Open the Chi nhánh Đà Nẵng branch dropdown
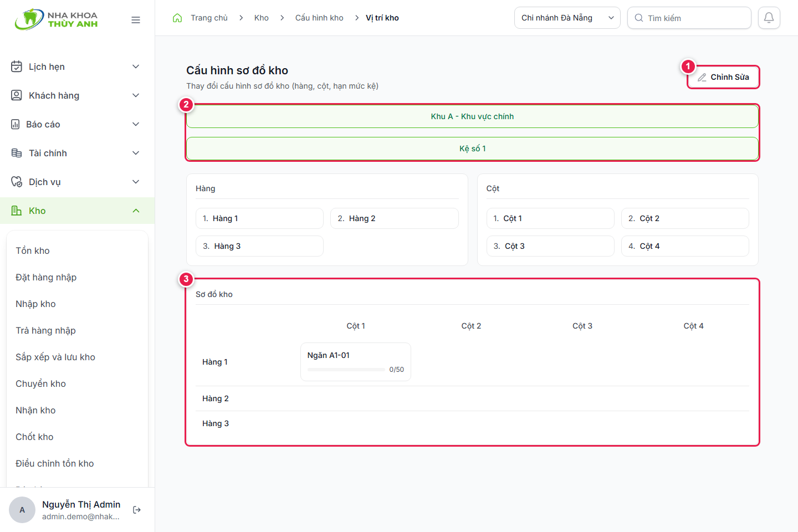Viewport: 798px width, 532px height. tap(567, 18)
